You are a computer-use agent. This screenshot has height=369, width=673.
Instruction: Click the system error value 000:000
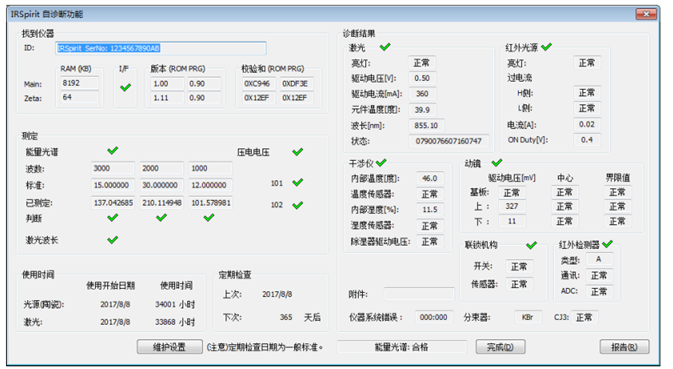tap(434, 317)
